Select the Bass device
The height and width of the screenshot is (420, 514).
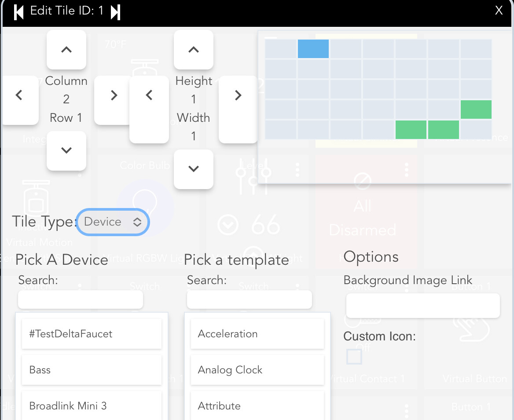(x=92, y=370)
